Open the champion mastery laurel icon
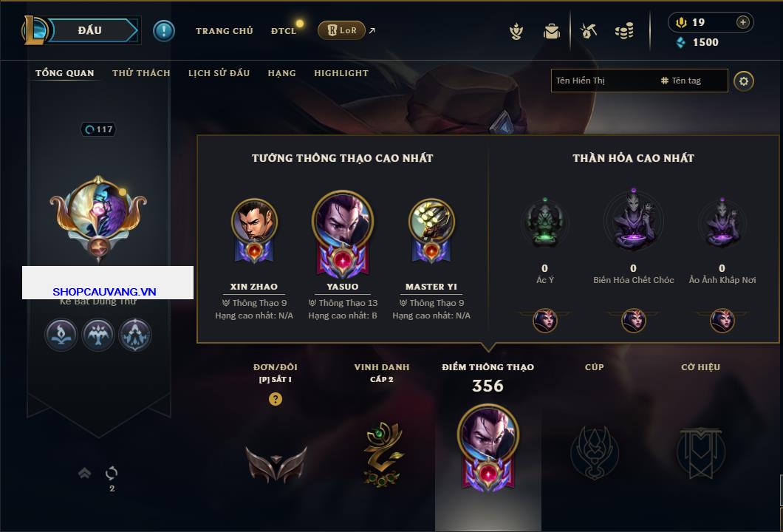This screenshot has height=532, width=783. tap(516, 32)
